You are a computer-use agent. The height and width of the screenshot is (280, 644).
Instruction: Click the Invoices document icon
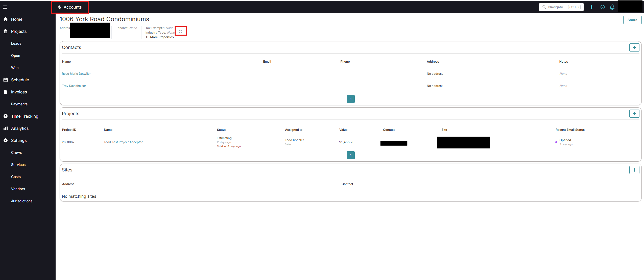click(x=6, y=92)
